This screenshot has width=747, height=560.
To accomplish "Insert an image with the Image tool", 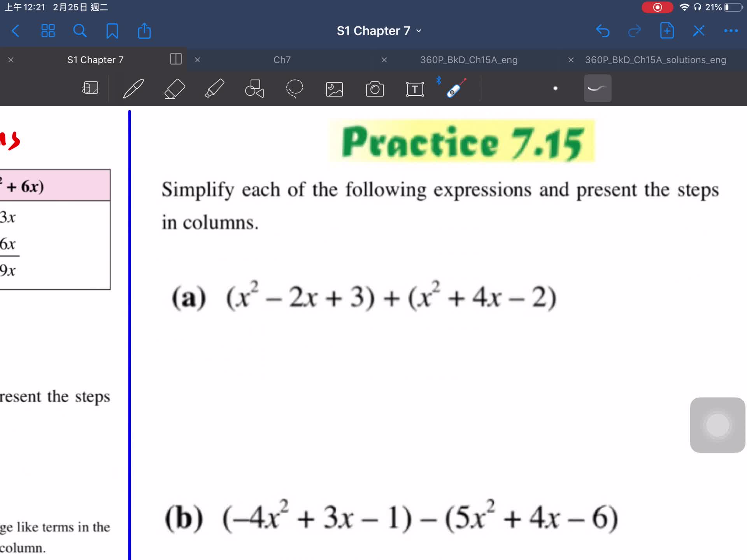I will coord(334,89).
